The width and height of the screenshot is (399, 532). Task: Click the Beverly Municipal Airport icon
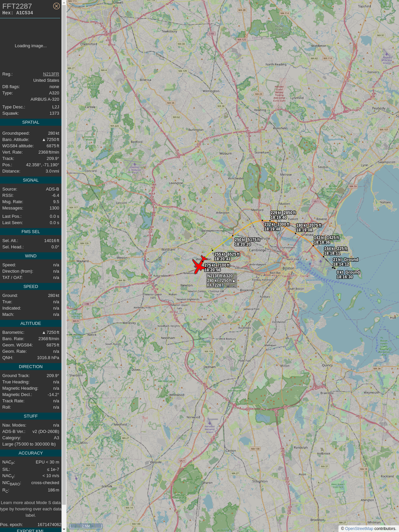(x=386, y=54)
